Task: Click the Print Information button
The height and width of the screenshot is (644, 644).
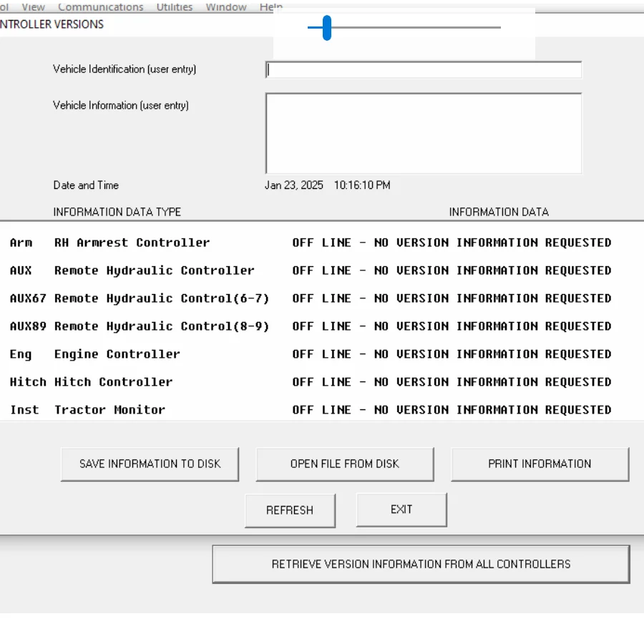Action: click(x=540, y=464)
